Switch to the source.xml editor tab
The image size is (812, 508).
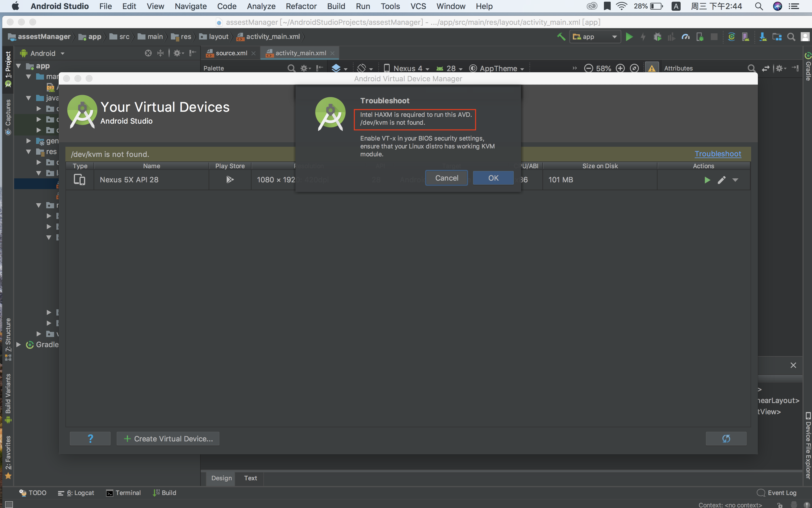pos(231,53)
